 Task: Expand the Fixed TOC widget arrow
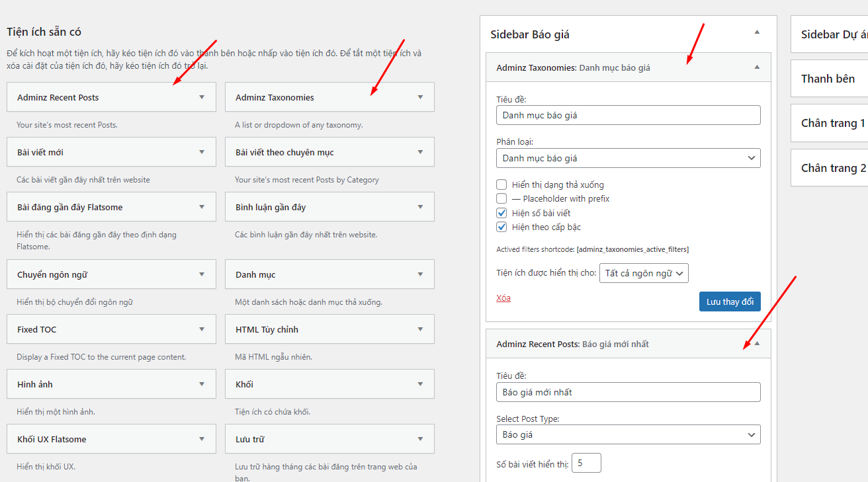pos(202,329)
